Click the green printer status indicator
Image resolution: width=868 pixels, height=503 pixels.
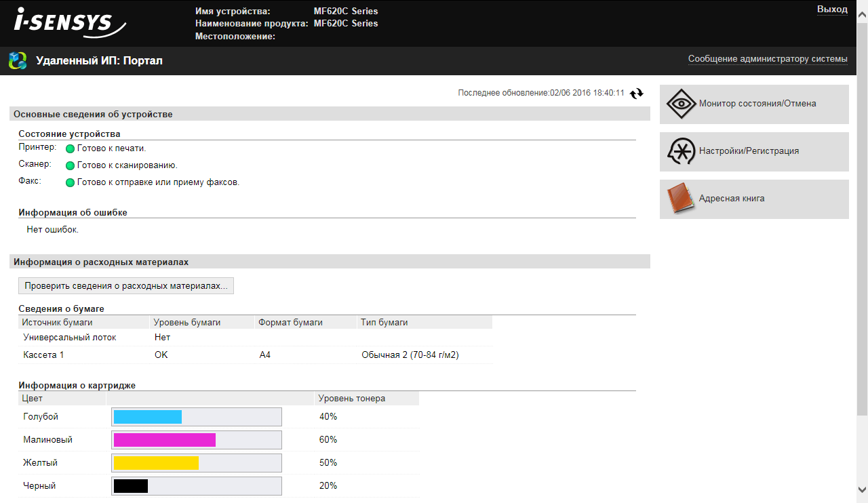pyautogui.click(x=70, y=148)
